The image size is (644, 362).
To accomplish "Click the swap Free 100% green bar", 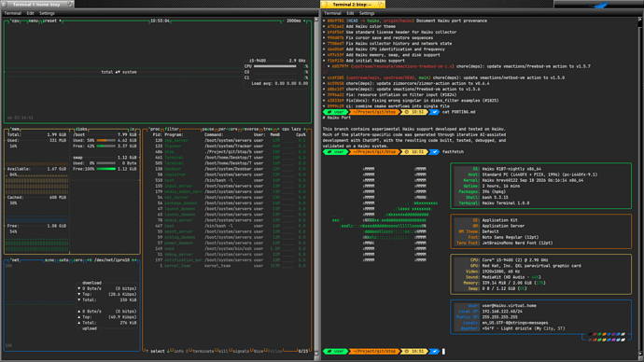I will click(105, 169).
